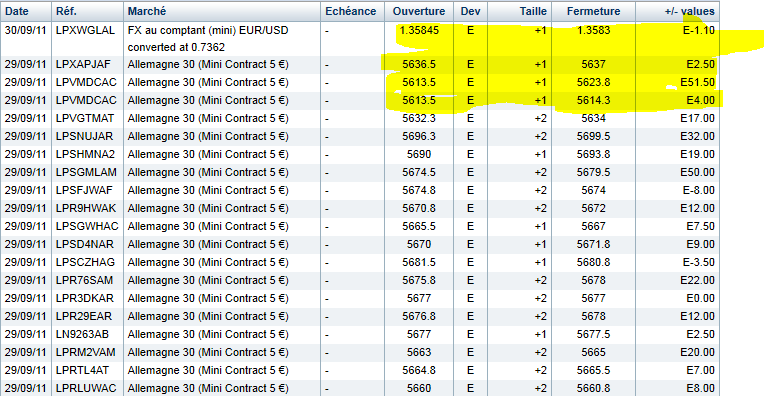The width and height of the screenshot is (764, 396).
Task: Click opening value 5676.8
Action: pos(419,317)
